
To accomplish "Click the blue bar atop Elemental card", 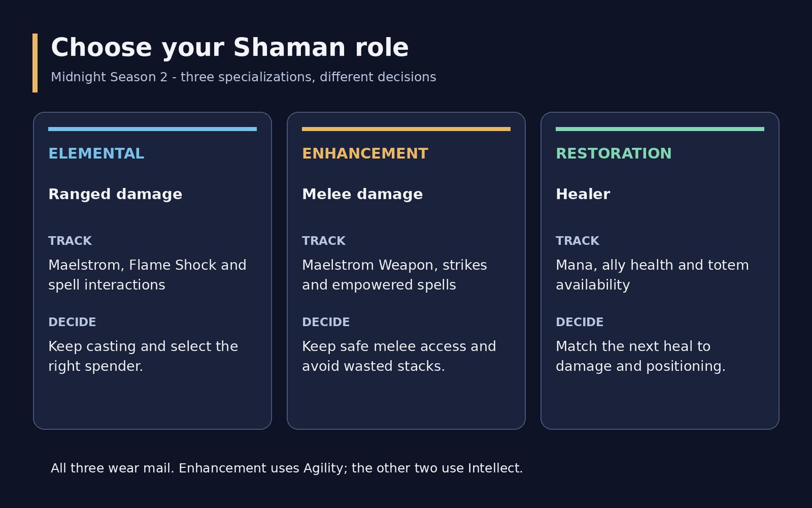I will coord(152,129).
